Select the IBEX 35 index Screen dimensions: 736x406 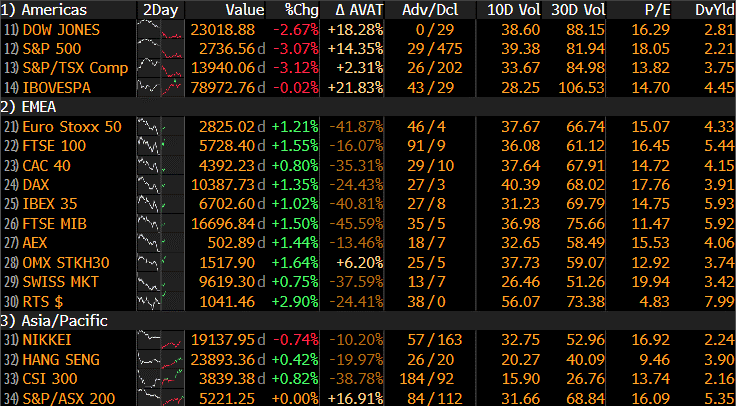(50, 204)
